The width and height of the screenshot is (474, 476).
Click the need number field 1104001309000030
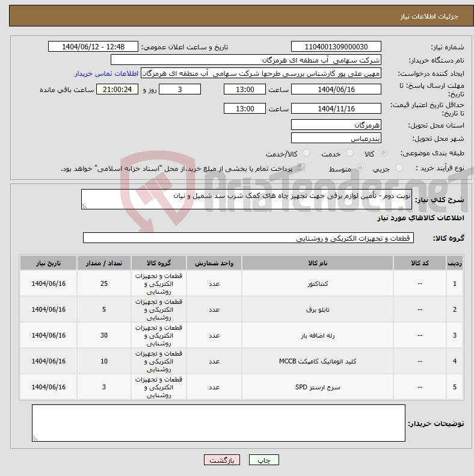point(336,46)
